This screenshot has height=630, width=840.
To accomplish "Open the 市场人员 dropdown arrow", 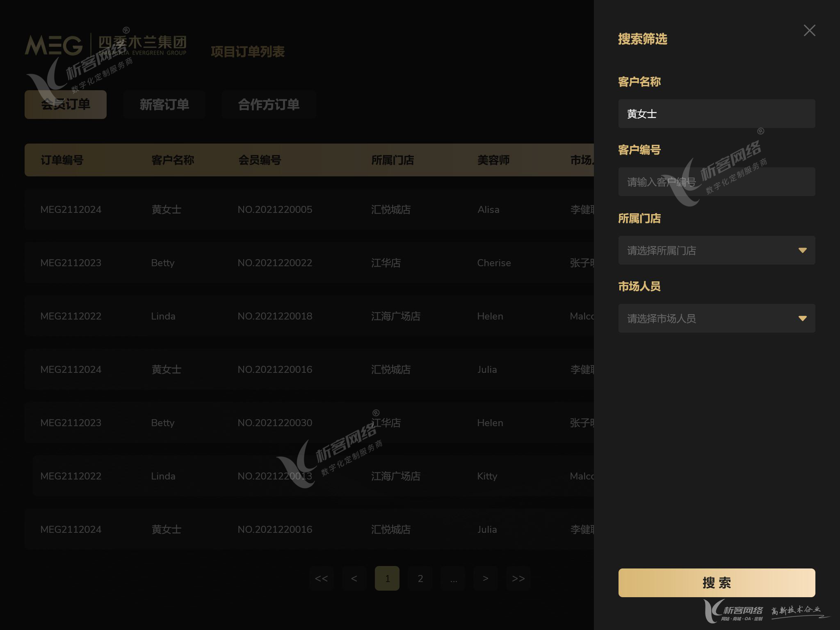I will 803,318.
